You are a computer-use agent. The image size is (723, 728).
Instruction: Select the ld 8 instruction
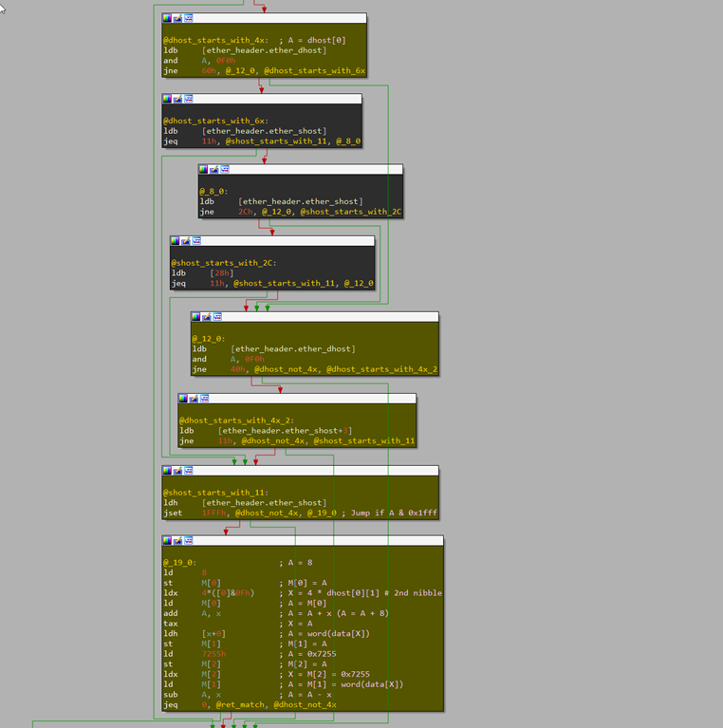pyautogui.click(x=185, y=573)
